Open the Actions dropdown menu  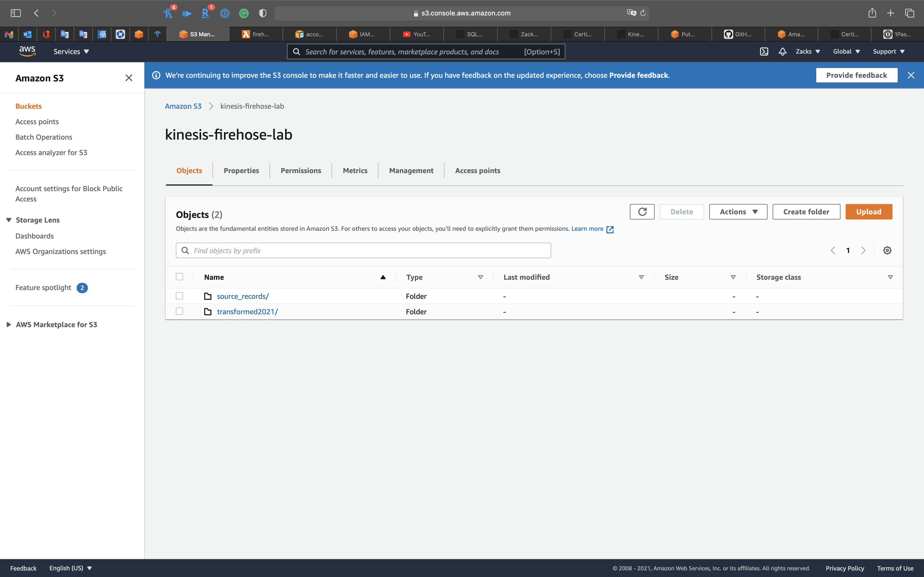click(x=738, y=212)
